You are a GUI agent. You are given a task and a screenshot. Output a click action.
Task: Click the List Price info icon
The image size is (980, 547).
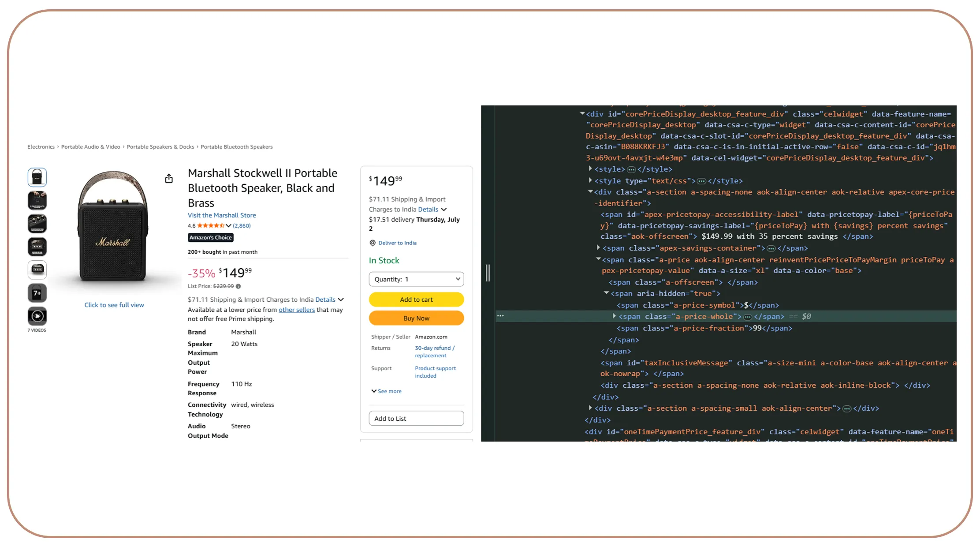tap(238, 286)
